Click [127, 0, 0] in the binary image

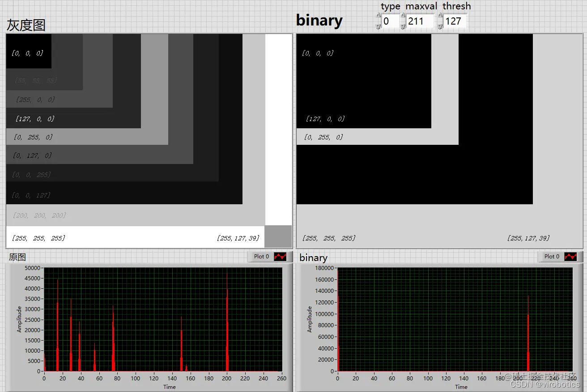[x=325, y=119]
